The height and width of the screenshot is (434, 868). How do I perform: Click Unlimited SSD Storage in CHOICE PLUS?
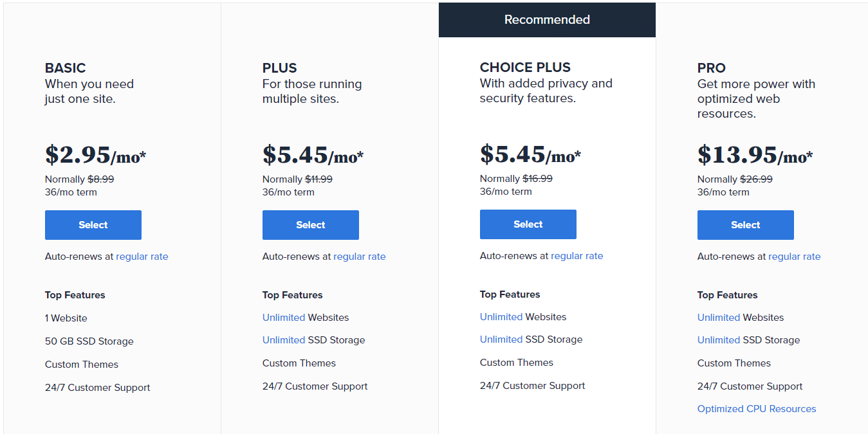(x=501, y=339)
